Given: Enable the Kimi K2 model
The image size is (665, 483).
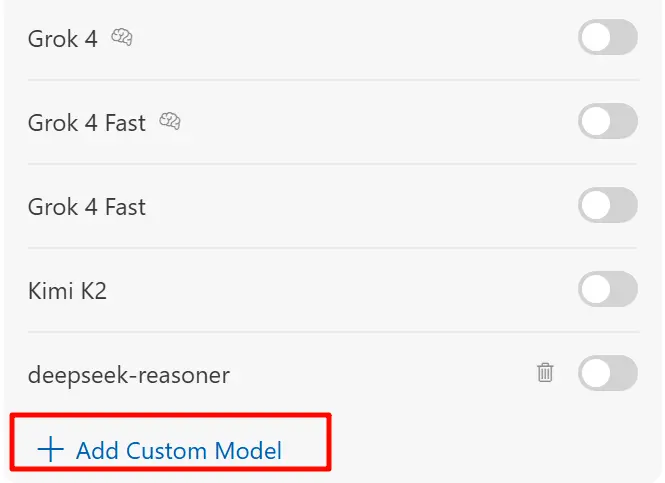Looking at the screenshot, I should click(607, 290).
